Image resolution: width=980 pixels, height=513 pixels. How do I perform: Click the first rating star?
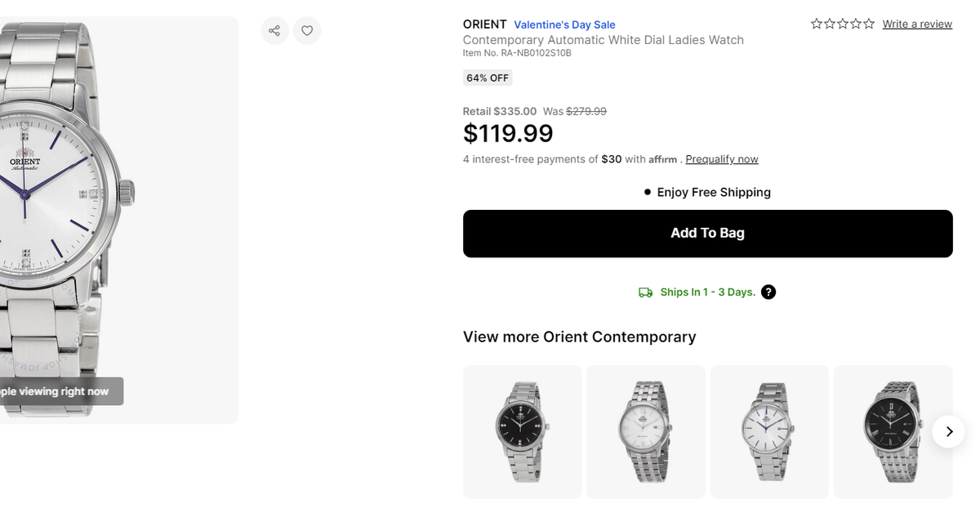[x=817, y=24]
